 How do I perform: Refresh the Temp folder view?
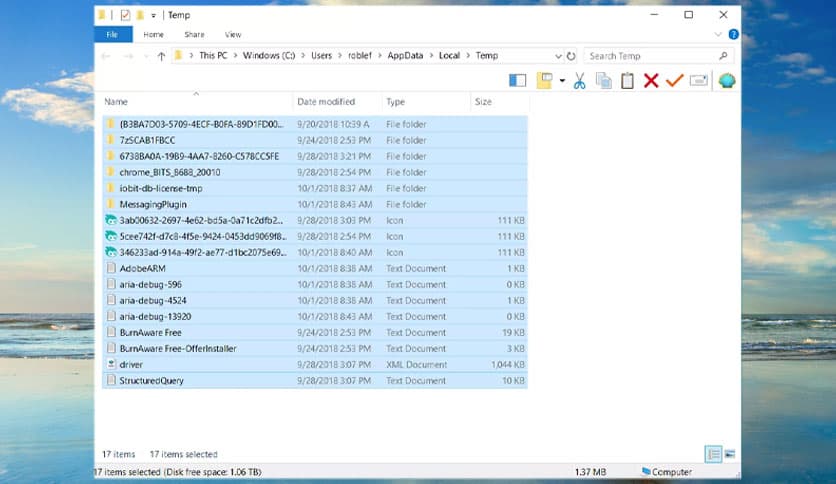tap(571, 56)
